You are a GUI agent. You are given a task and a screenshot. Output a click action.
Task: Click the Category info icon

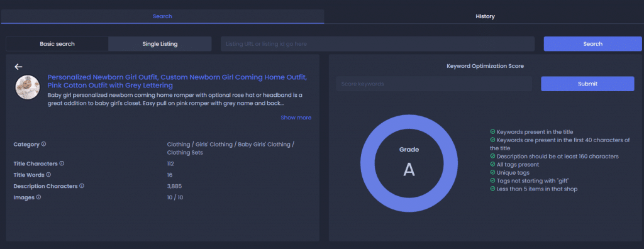click(43, 144)
